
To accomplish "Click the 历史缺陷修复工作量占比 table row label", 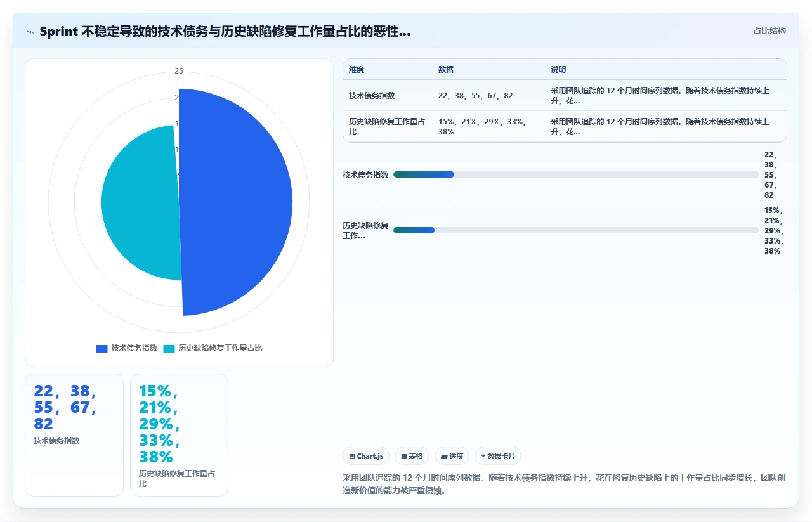I will pos(387,127).
